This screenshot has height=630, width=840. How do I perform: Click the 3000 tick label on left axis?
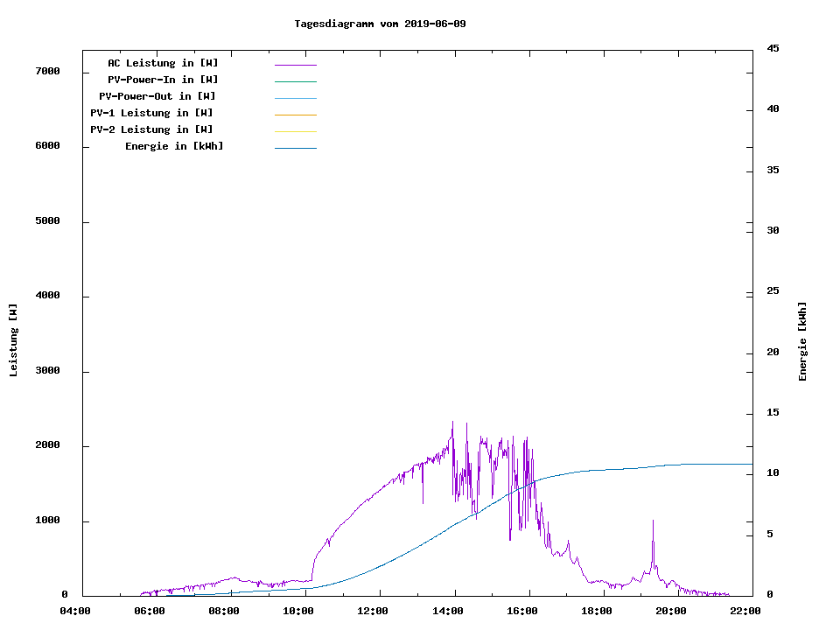click(x=47, y=371)
